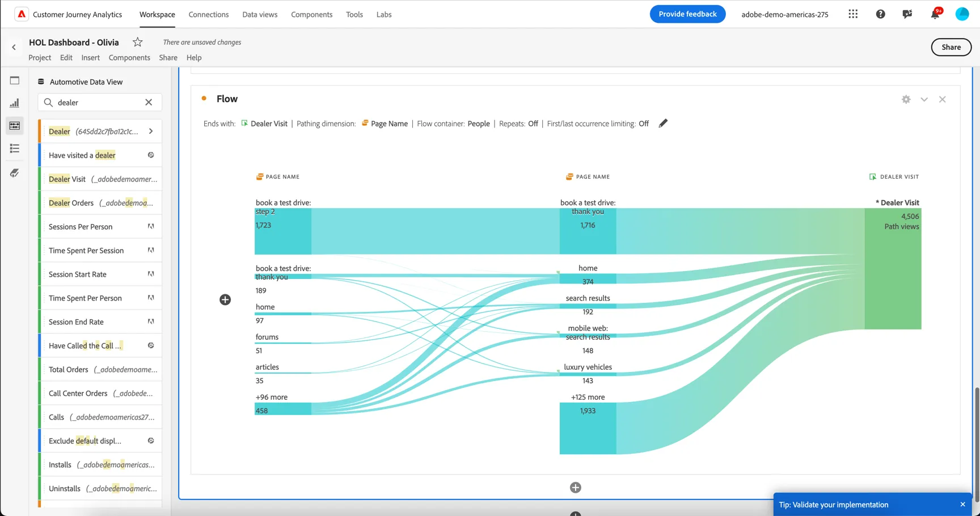
Task: Dismiss the Validate your implementation tip
Action: pos(962,505)
